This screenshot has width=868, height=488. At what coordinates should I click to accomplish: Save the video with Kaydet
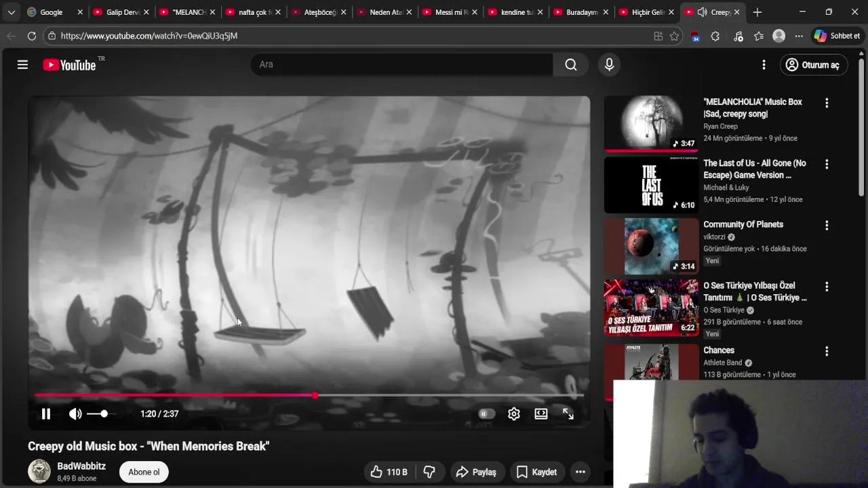(537, 472)
